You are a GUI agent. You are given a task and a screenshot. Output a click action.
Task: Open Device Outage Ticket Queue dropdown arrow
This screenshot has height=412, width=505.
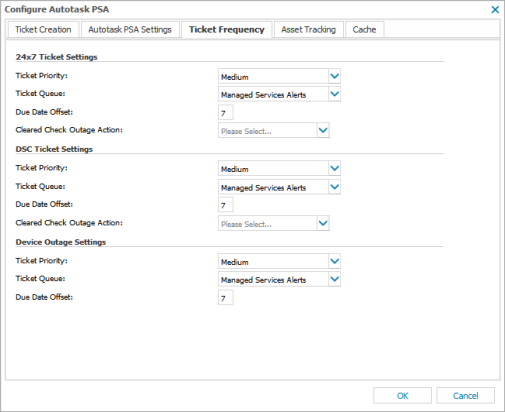coord(334,279)
